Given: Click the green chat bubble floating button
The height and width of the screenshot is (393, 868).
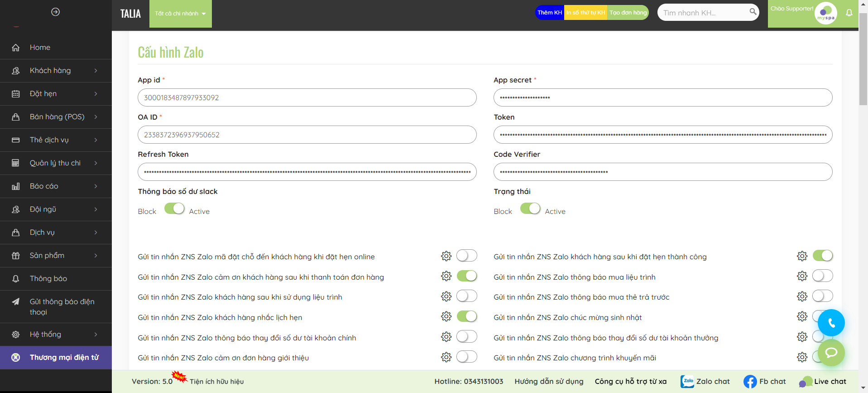Looking at the screenshot, I should [x=831, y=353].
